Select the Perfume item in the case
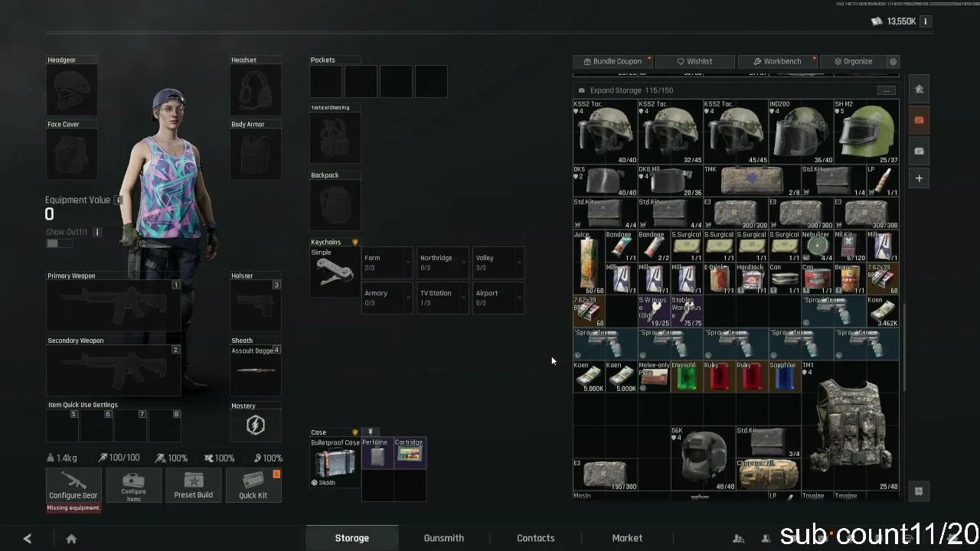The height and width of the screenshot is (551, 980). pyautogui.click(x=377, y=454)
